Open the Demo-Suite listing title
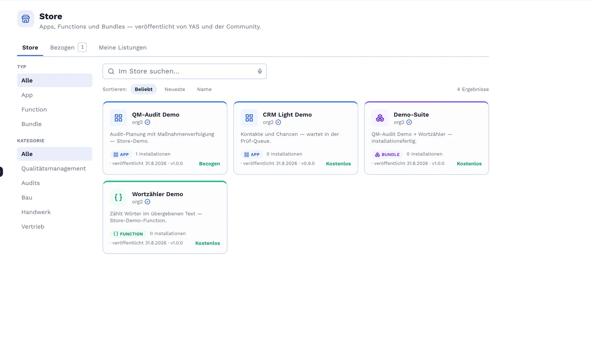 411,114
